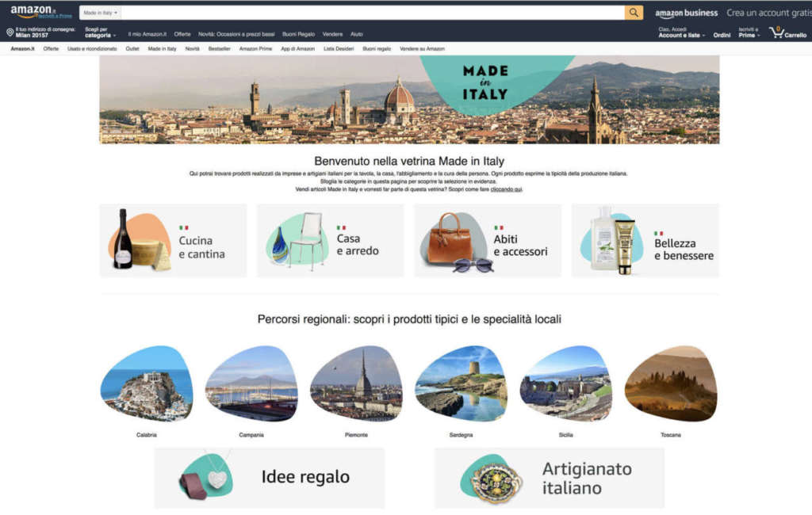Open the Campania region thumbnail
The height and width of the screenshot is (515, 812).
point(251,383)
